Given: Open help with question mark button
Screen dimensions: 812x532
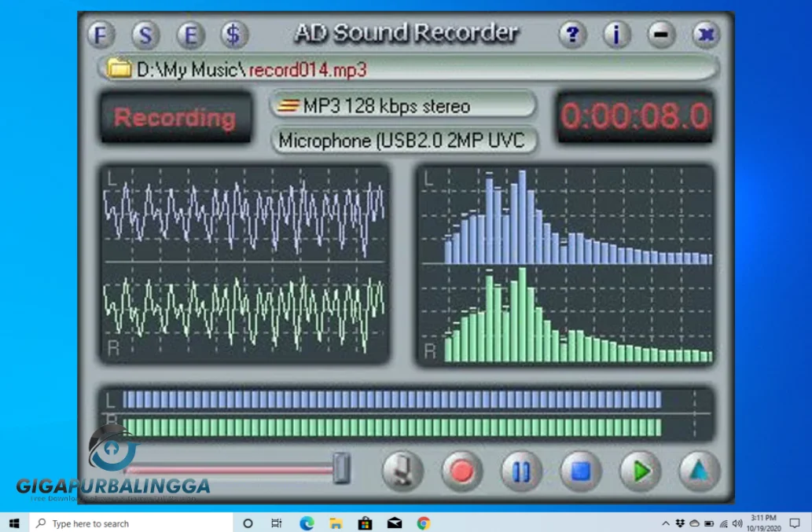Looking at the screenshot, I should coord(573,35).
